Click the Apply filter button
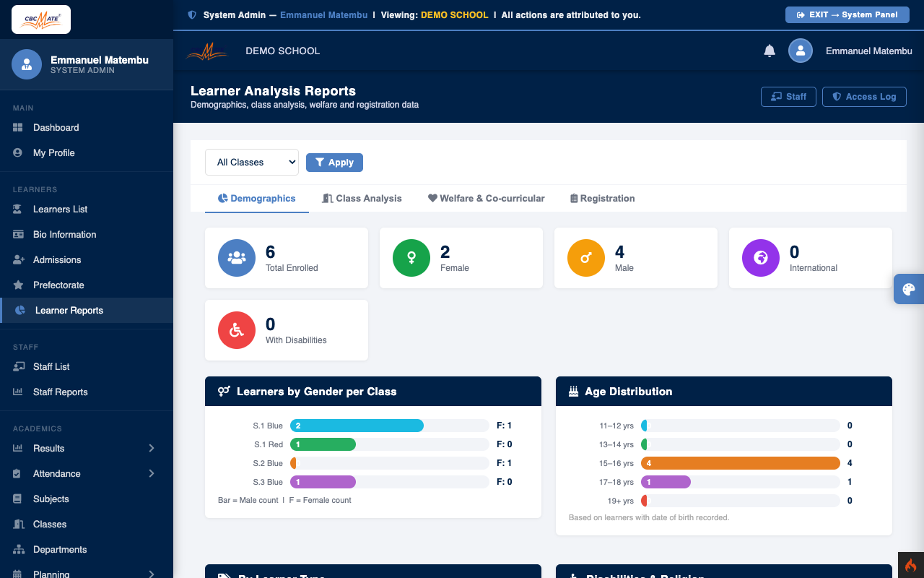924x578 pixels. (x=334, y=163)
